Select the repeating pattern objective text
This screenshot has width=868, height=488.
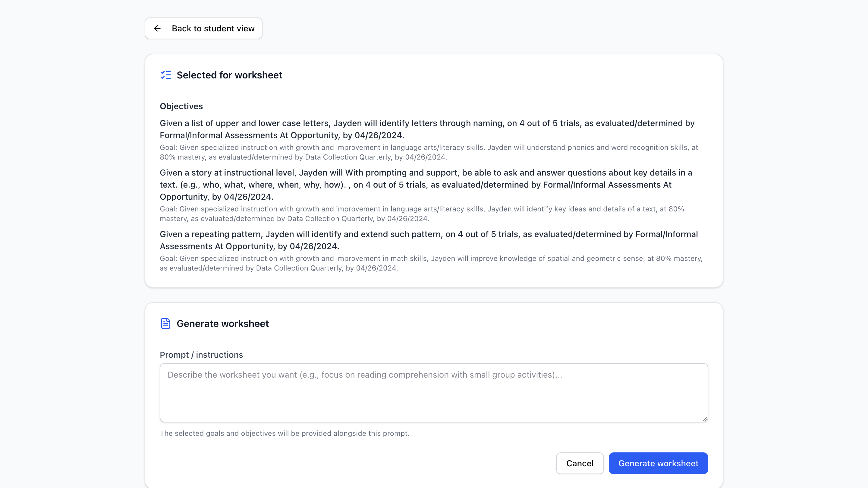[428, 240]
